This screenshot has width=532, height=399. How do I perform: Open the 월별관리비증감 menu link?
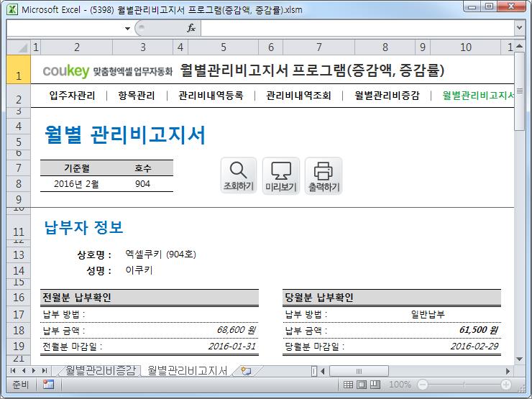(387, 96)
